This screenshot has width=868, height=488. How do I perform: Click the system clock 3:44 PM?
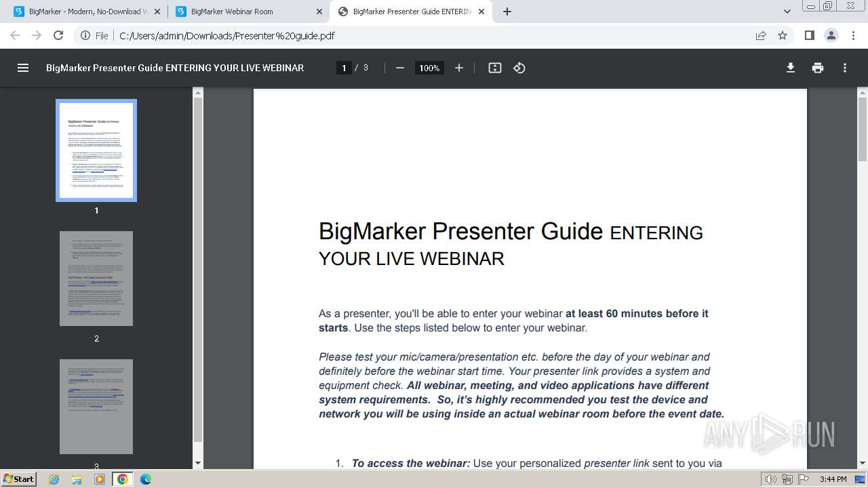pos(833,479)
